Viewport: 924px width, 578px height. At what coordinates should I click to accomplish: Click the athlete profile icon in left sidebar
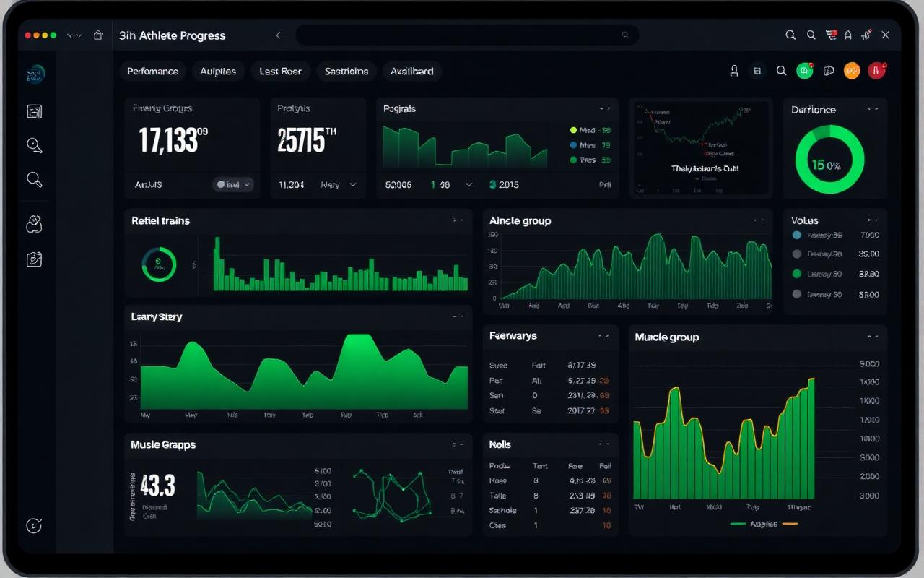coord(34,224)
